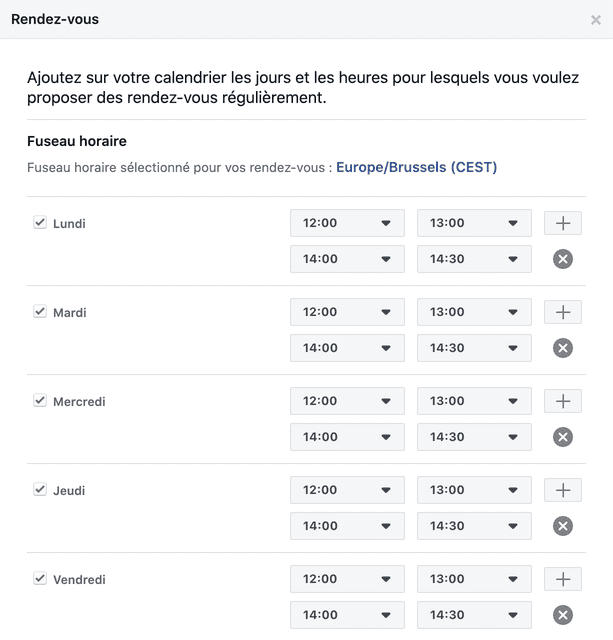Open Mardi's 13:00 end time dropdown
613x640 pixels.
pyautogui.click(x=474, y=312)
